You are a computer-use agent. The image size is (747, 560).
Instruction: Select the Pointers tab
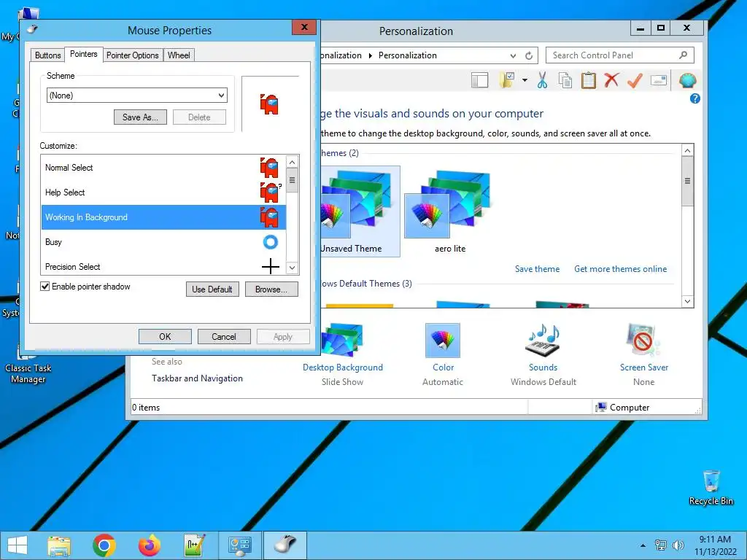point(83,54)
